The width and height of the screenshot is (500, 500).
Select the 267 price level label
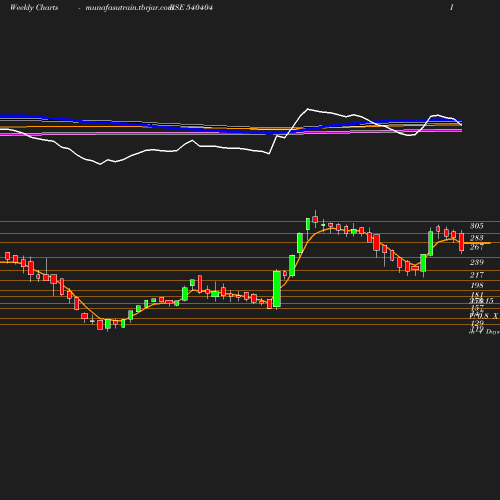tap(477, 247)
